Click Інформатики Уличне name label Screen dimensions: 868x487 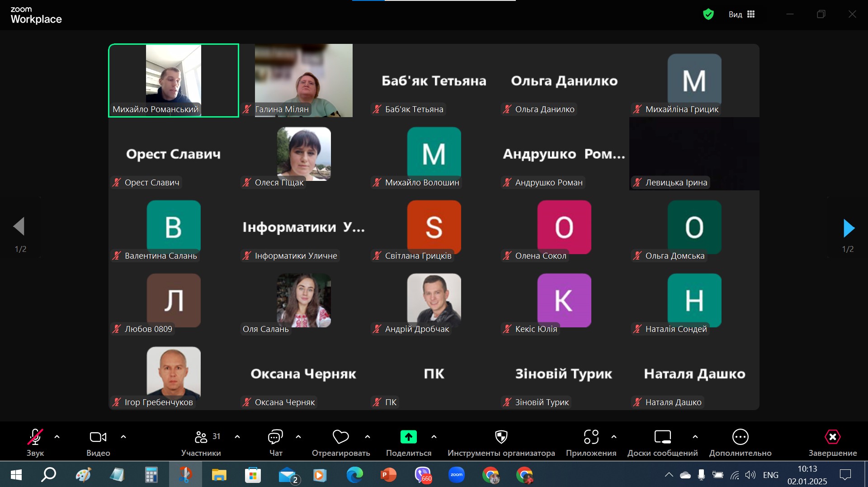[296, 255]
